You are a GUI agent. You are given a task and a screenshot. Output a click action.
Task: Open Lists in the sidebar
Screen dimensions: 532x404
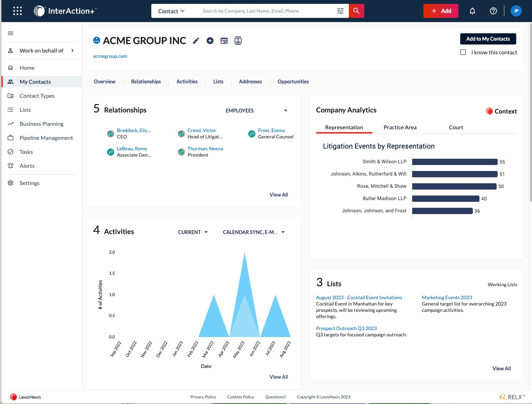(42, 110)
